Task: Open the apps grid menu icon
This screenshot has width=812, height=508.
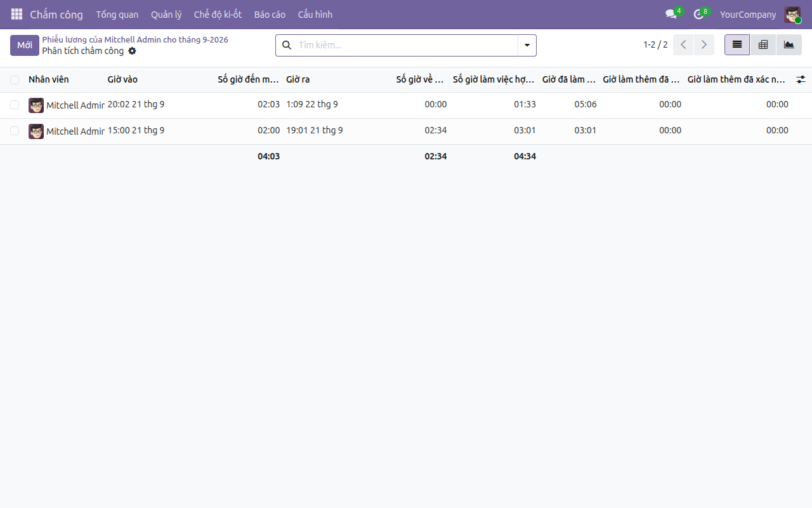Action: (16, 14)
